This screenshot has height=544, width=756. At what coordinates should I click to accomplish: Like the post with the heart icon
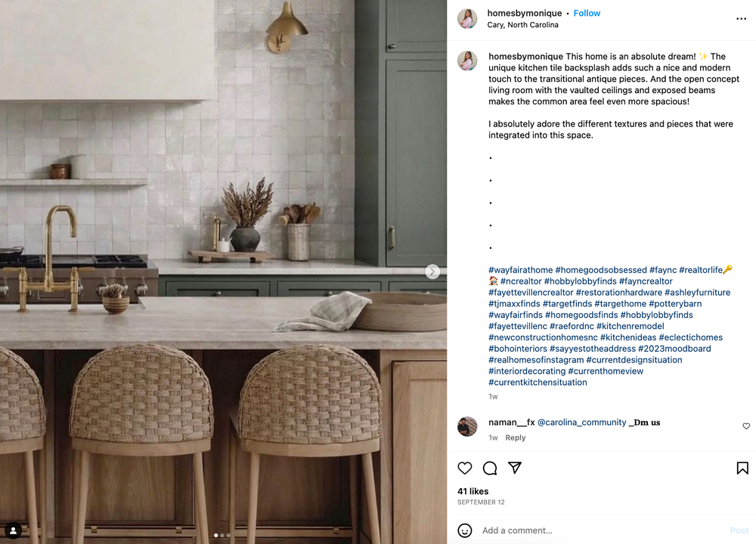click(465, 468)
